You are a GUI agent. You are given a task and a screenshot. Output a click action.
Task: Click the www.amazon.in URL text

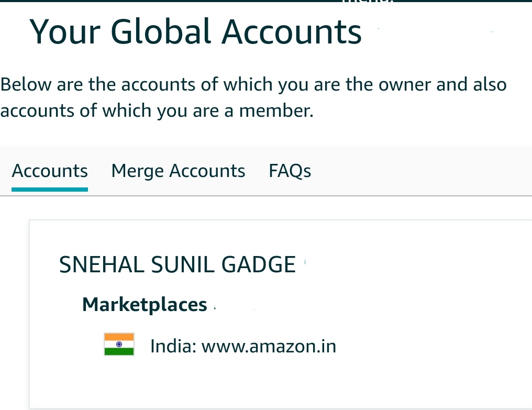coord(269,346)
